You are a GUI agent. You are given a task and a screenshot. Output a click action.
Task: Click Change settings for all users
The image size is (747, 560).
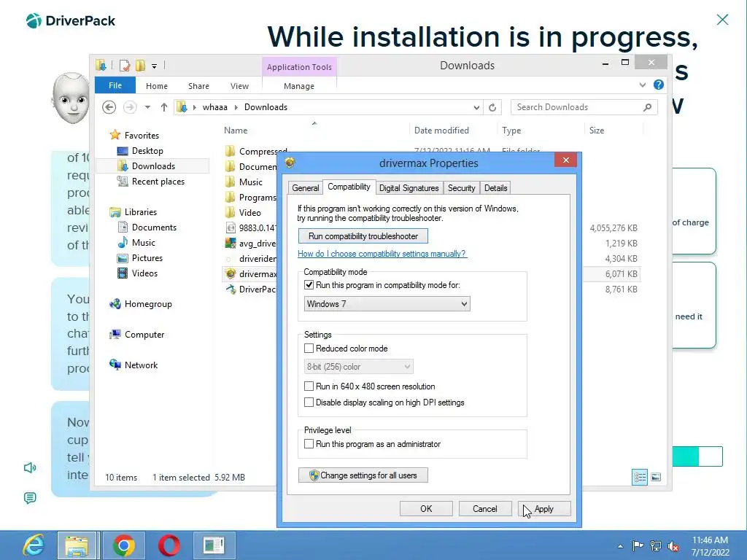tap(363, 475)
